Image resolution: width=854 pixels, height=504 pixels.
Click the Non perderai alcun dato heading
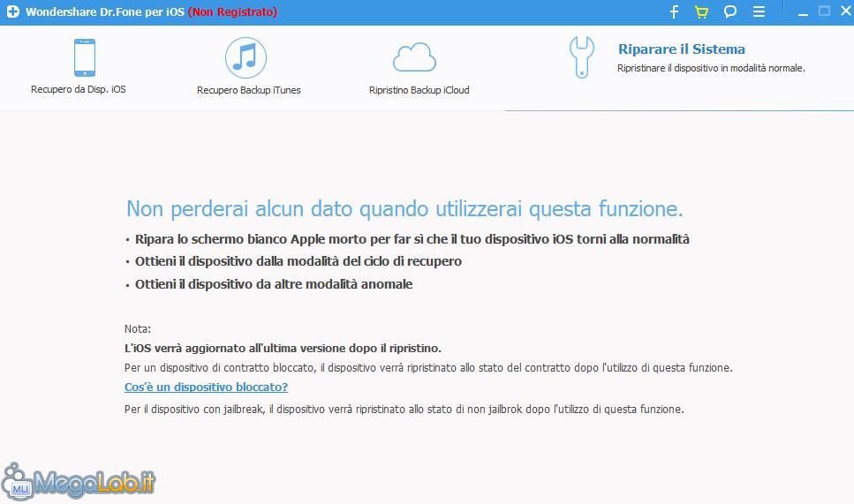[404, 208]
